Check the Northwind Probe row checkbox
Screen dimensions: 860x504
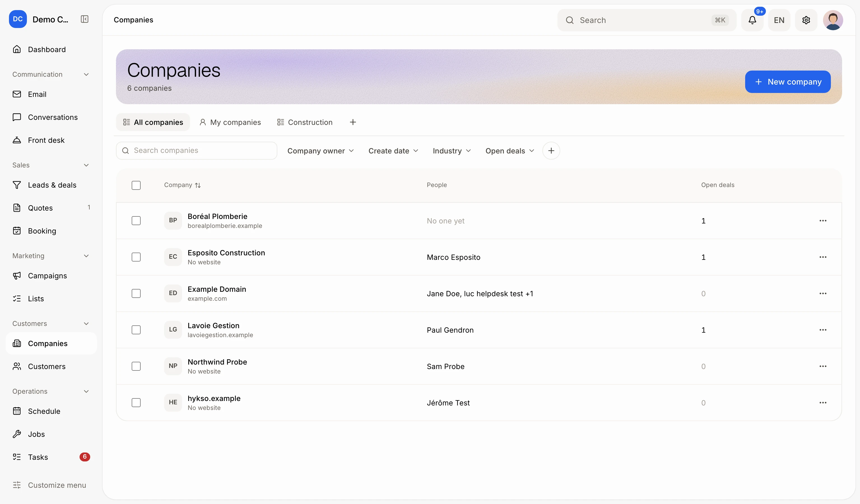click(136, 366)
